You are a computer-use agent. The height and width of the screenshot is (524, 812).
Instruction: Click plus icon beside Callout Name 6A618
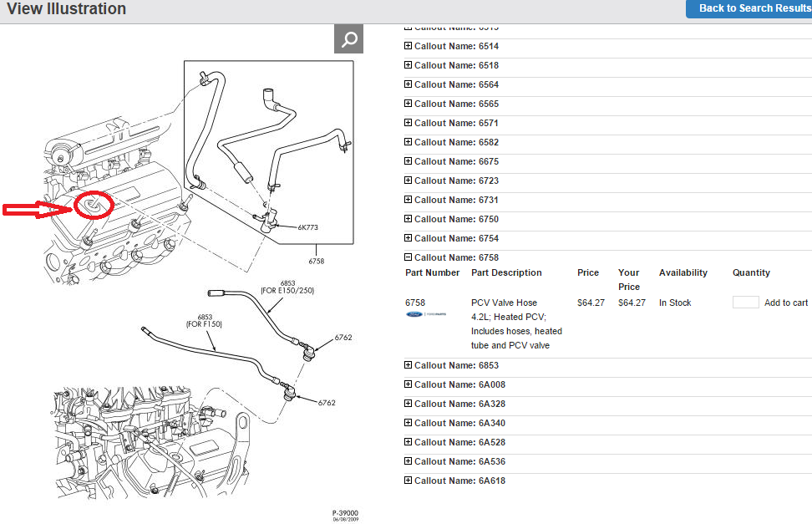click(407, 481)
